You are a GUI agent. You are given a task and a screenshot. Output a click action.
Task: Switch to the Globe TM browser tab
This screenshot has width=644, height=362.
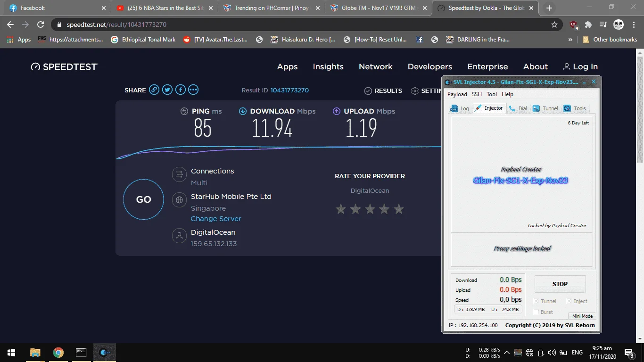coord(380,8)
